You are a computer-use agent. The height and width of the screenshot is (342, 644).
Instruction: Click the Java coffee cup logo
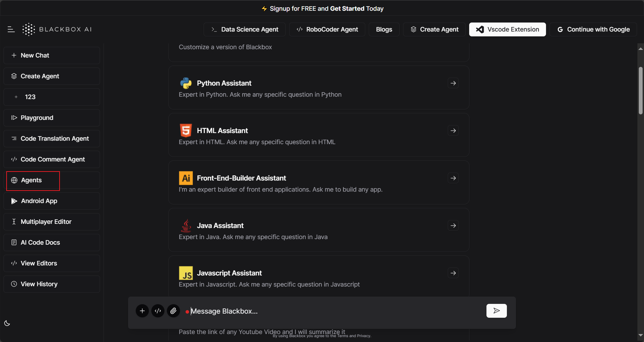coord(186,226)
